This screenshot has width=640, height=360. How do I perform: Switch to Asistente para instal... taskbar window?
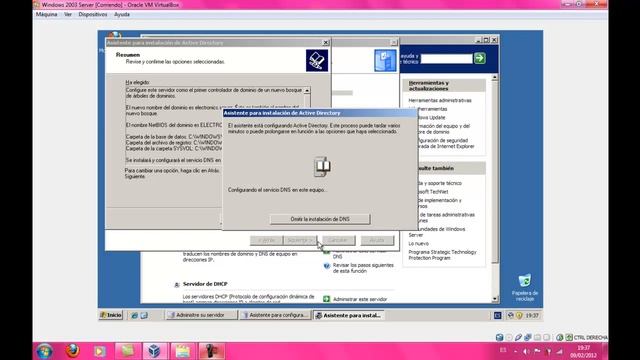tap(348, 315)
